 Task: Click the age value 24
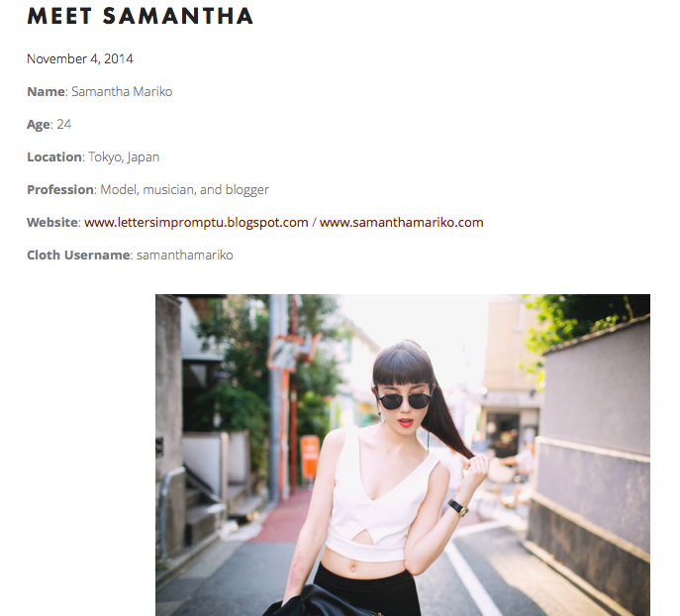click(x=63, y=125)
